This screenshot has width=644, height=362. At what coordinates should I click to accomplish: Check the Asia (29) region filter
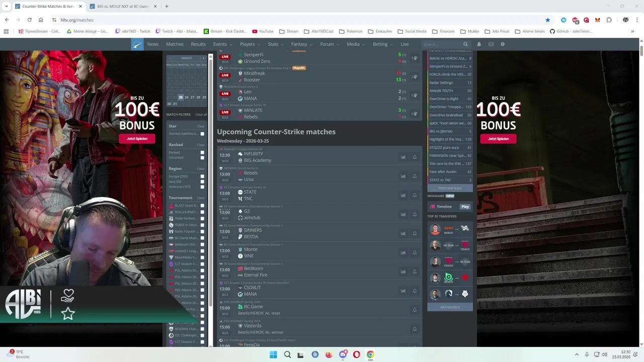[x=202, y=182]
